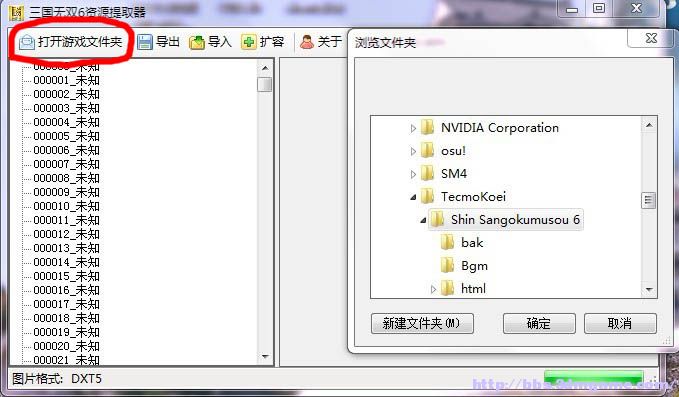Click 新建文件夹 new folder button

click(x=422, y=323)
